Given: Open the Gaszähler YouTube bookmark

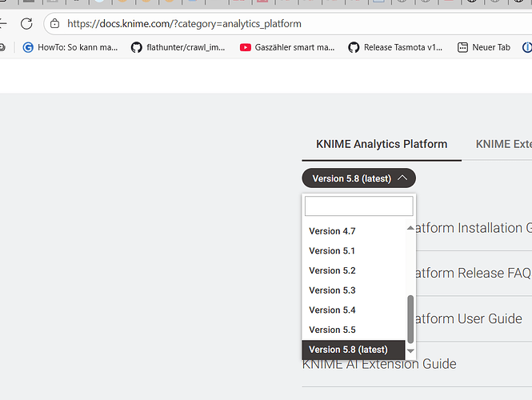Looking at the screenshot, I should (287, 47).
